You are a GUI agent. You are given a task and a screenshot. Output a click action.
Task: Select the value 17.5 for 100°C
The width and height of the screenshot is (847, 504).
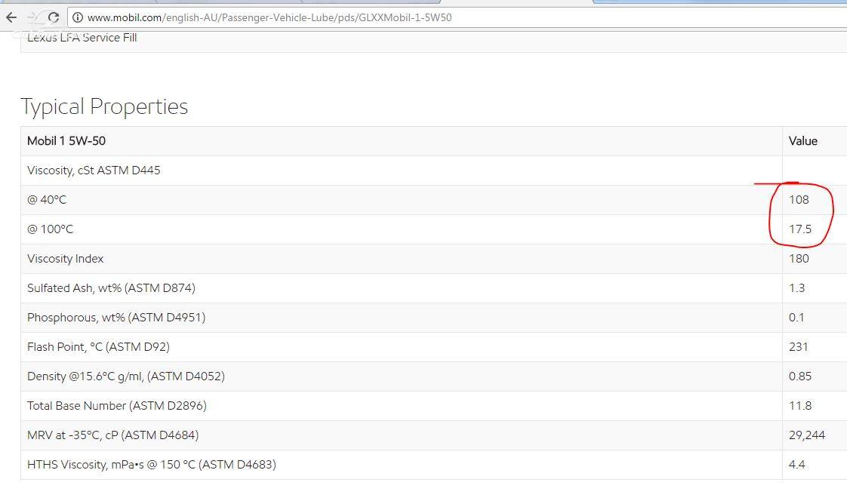coord(800,229)
